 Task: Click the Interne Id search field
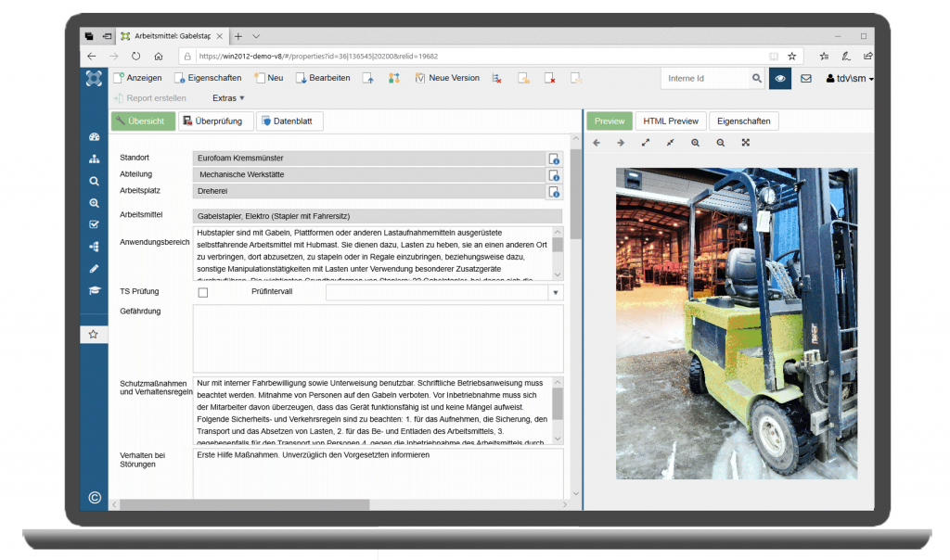point(705,78)
